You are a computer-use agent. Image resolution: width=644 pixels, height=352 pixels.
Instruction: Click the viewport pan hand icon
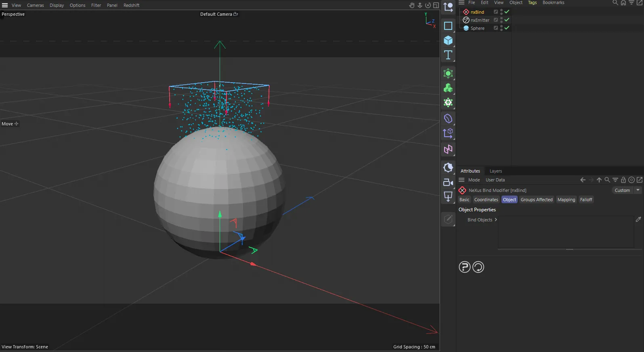tap(412, 5)
